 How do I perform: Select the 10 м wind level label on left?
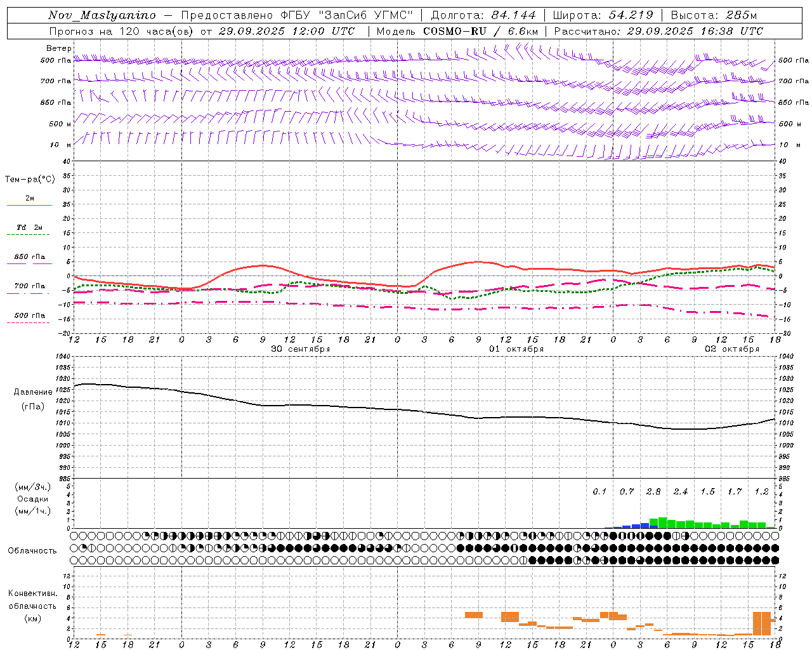[x=60, y=145]
